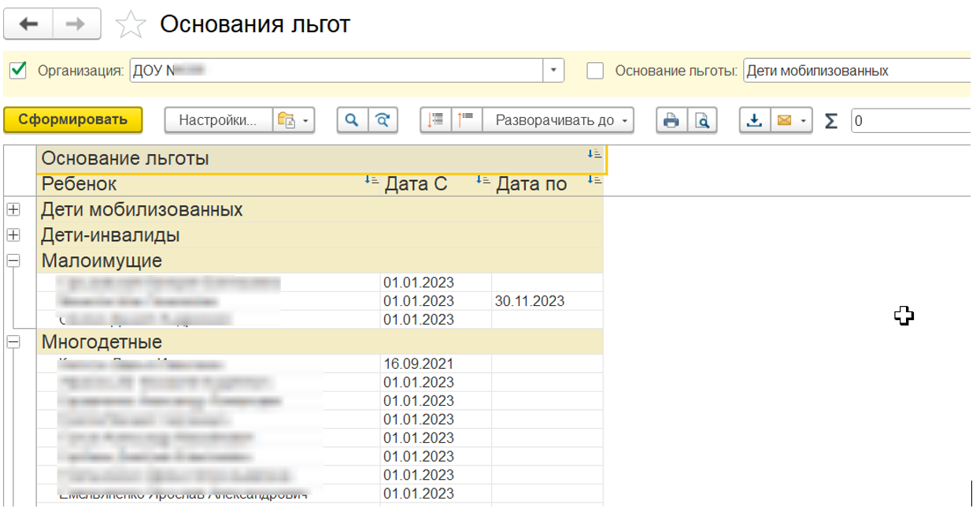This screenshot has height=512, width=980.
Task: Enable the Основание льготы checkbox
Action: [596, 71]
